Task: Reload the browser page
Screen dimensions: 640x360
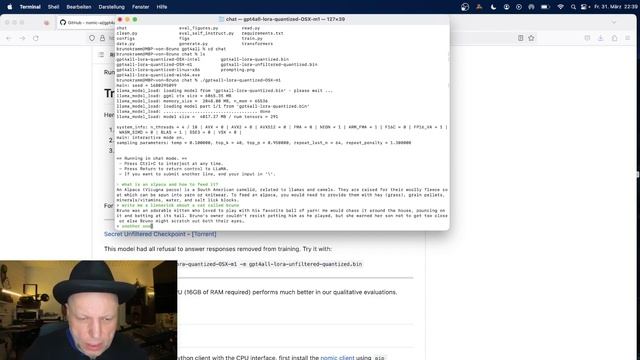Action: click(x=36, y=38)
